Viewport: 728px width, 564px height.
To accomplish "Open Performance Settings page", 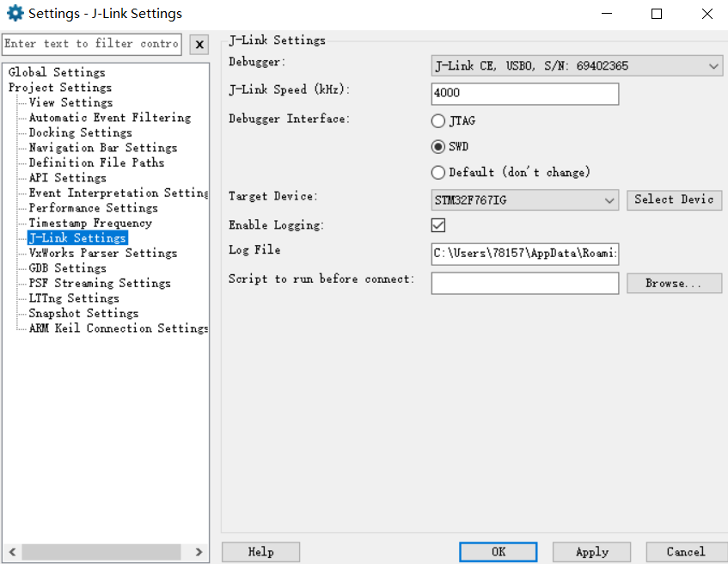I will 94,208.
